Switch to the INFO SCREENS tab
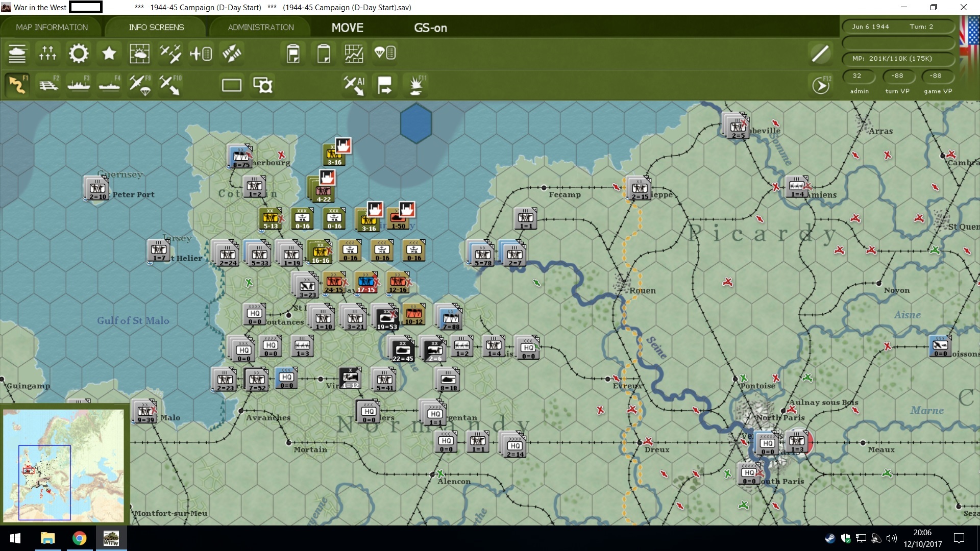This screenshot has width=980, height=551. click(x=156, y=27)
